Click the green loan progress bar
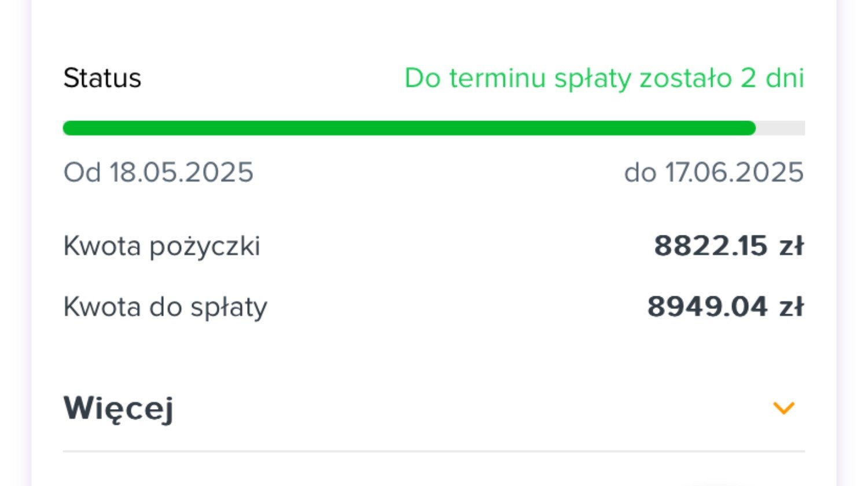The width and height of the screenshot is (868, 486). pos(409,128)
